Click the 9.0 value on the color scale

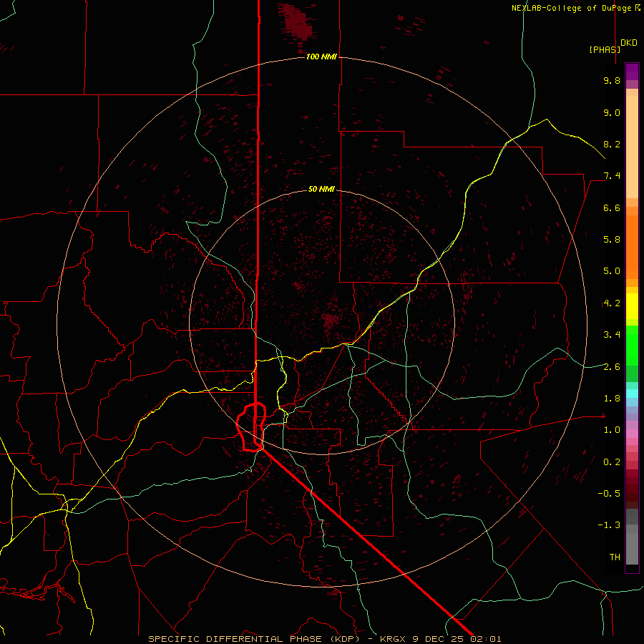pos(612,112)
